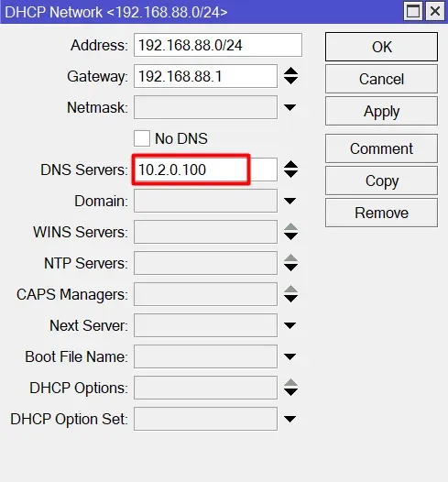Open the Comment dialog
448x482 pixels.
point(382,148)
